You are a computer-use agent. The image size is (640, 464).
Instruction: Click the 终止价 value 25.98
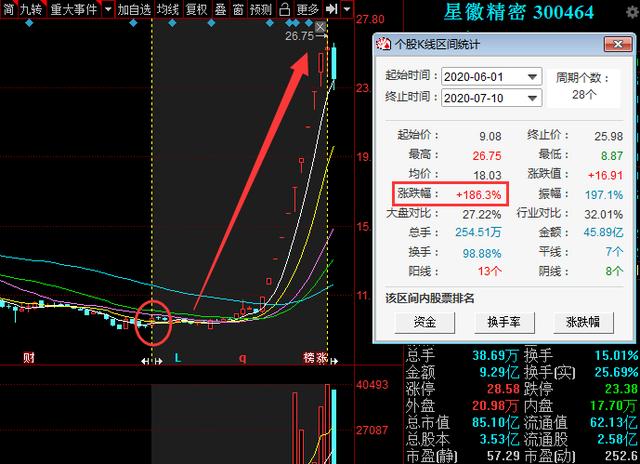tap(609, 136)
